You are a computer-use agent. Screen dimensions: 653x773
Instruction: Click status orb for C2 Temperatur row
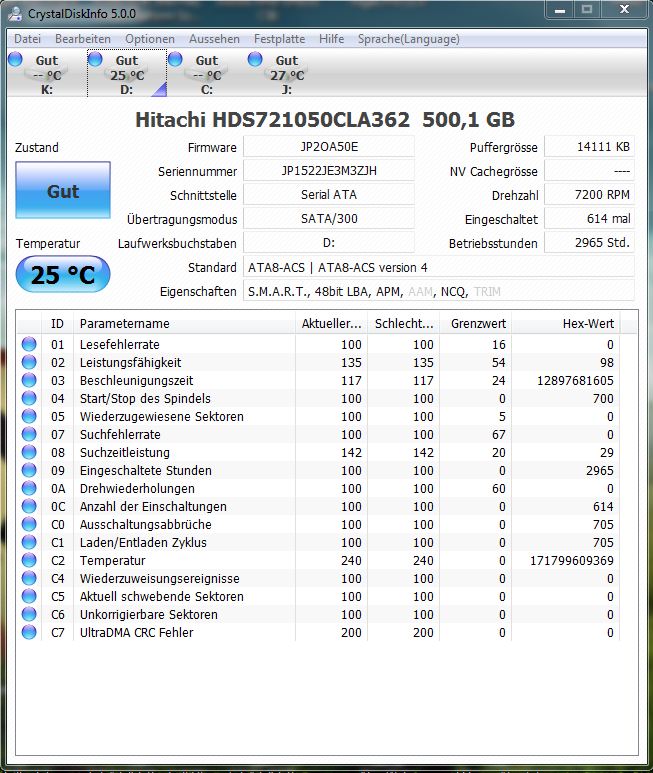[x=29, y=560]
